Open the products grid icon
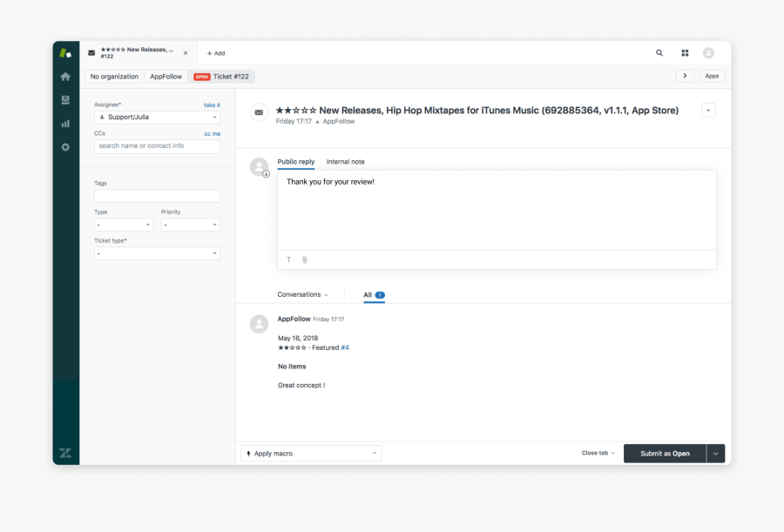 (685, 53)
